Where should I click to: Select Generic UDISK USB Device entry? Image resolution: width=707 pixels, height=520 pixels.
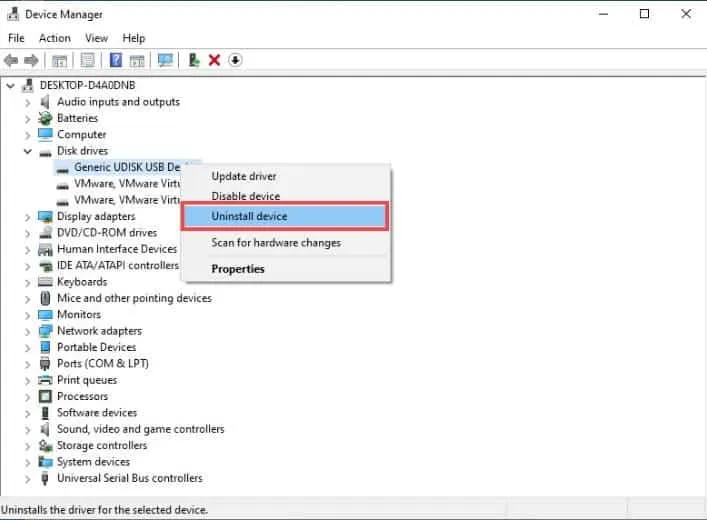127,167
